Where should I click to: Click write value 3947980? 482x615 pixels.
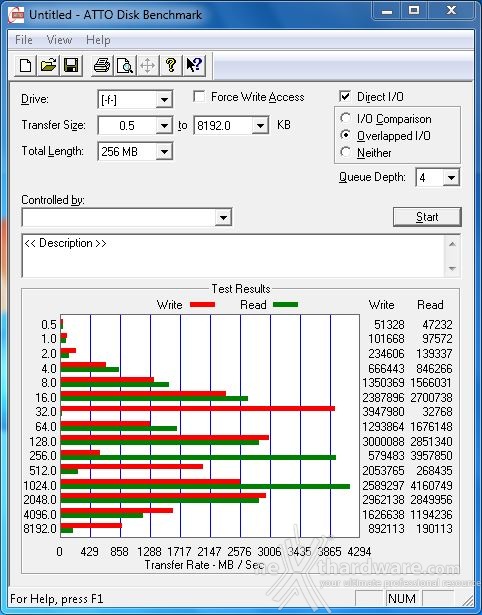click(x=383, y=412)
